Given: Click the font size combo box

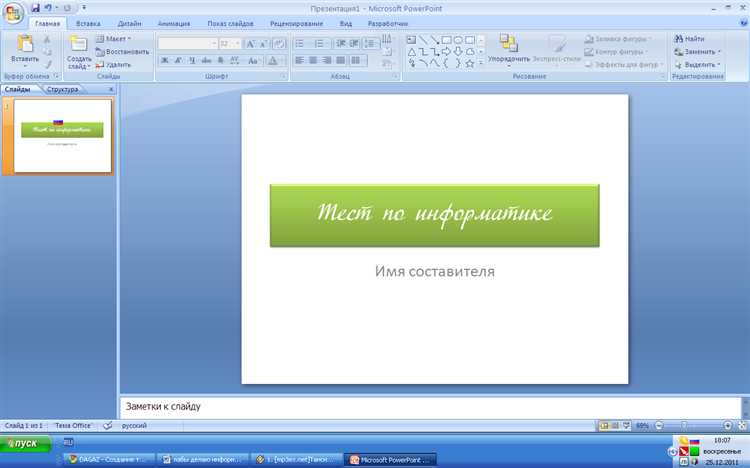Looking at the screenshot, I should tap(230, 44).
